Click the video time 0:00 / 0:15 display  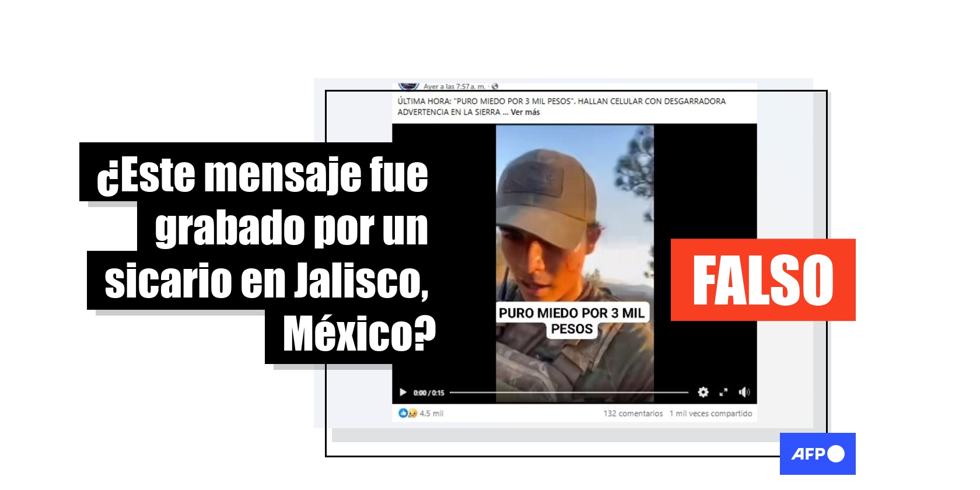429,393
